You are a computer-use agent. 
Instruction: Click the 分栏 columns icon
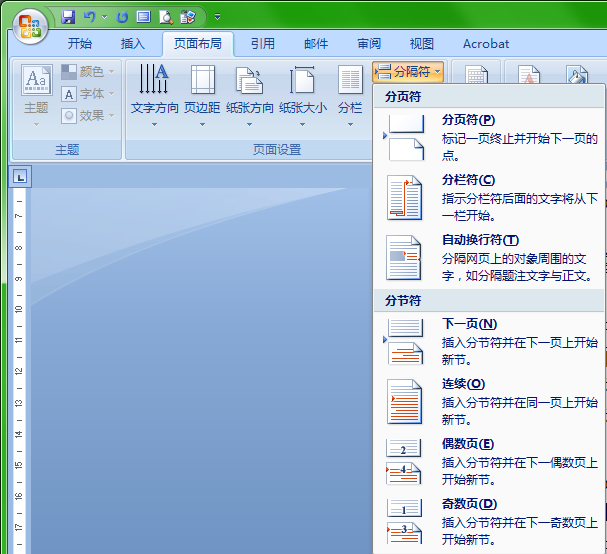(350, 80)
